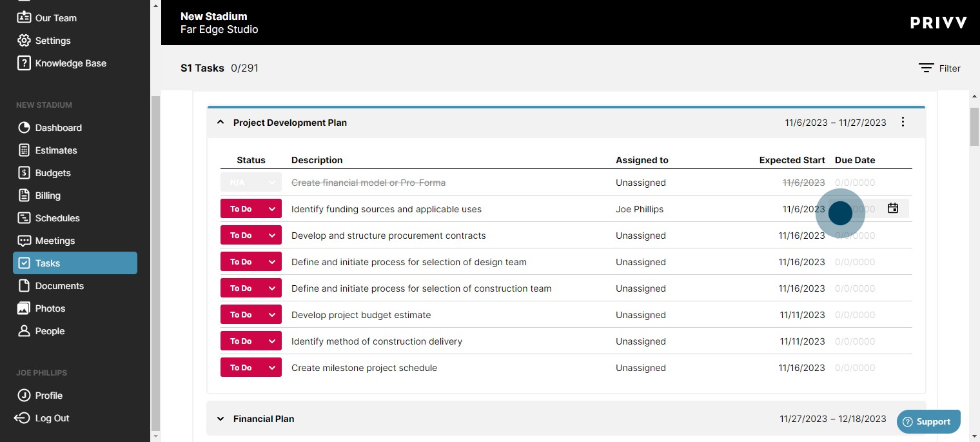Viewport: 980px width, 442px height.
Task: Click 'Joe Phillips' in Assigned to column
Action: click(640, 209)
